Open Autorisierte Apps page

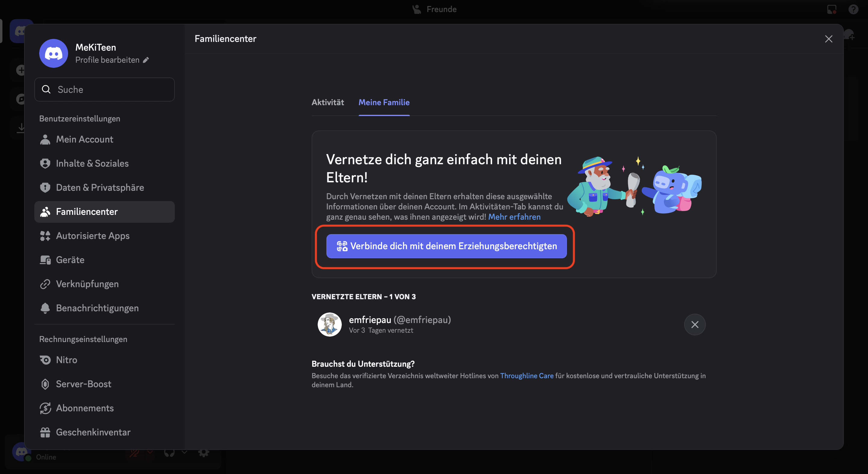(x=93, y=236)
